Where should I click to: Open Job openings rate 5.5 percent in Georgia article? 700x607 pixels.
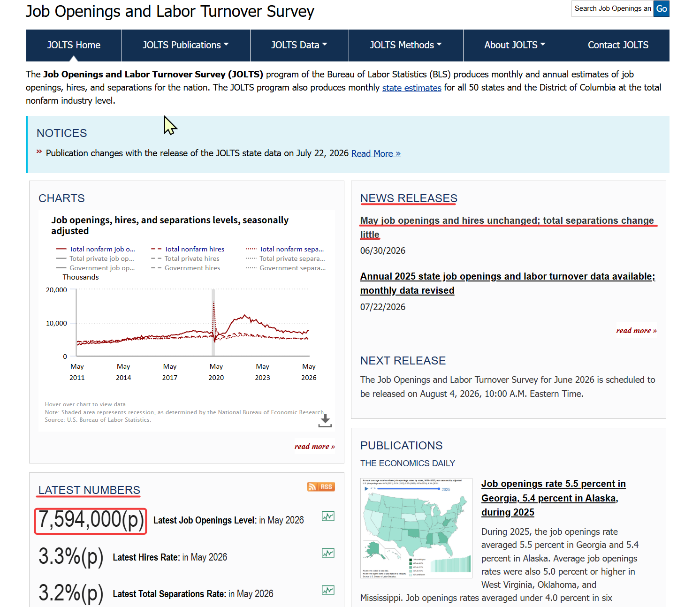(x=554, y=498)
